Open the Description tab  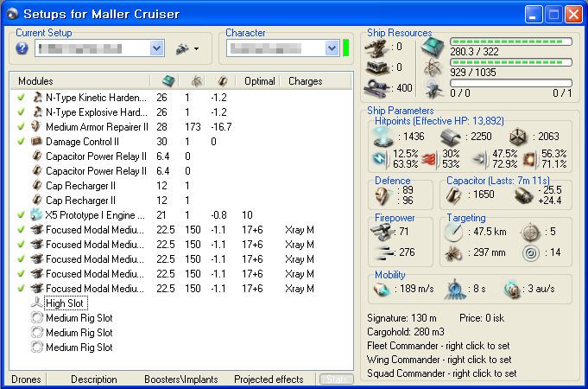click(94, 379)
